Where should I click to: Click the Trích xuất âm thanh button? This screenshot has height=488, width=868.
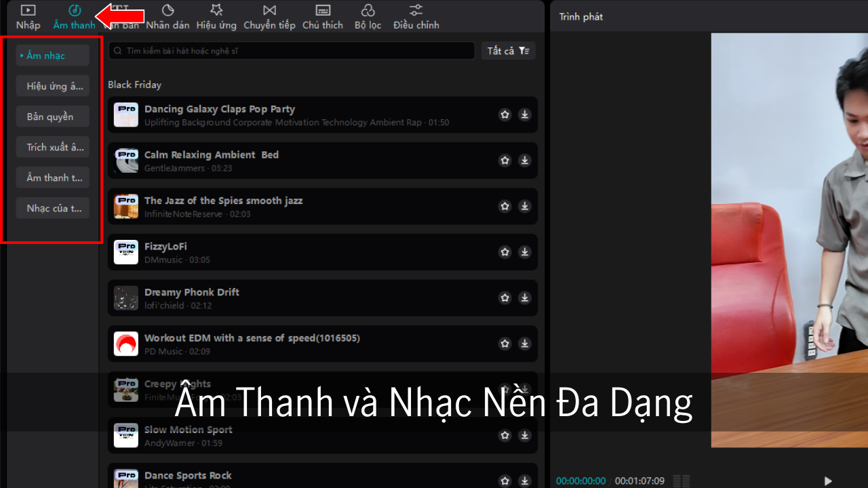point(53,147)
